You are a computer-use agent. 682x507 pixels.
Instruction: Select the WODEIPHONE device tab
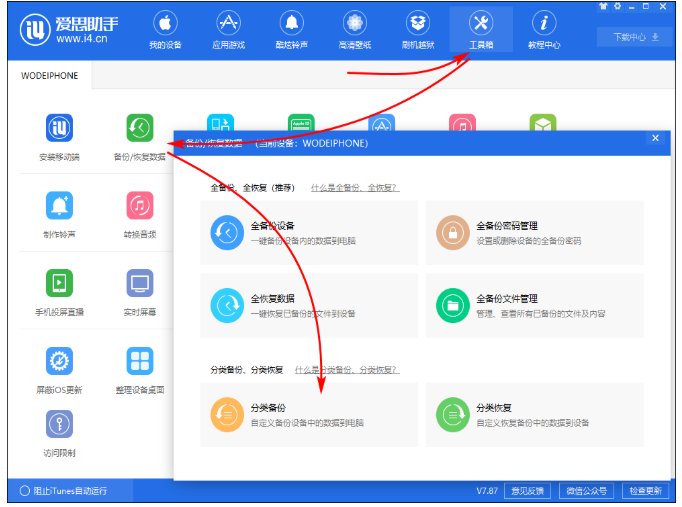point(50,76)
